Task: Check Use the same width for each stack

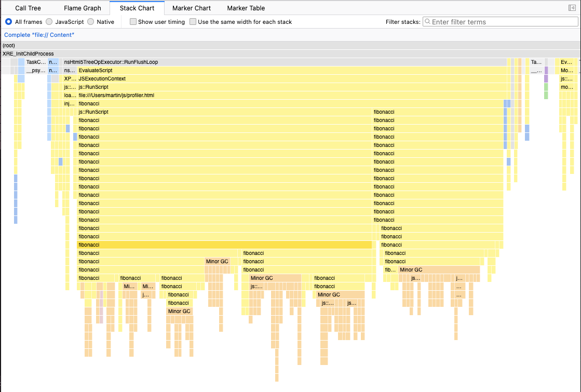Action: point(193,22)
